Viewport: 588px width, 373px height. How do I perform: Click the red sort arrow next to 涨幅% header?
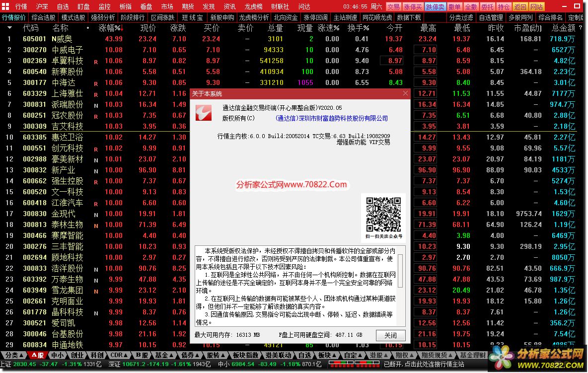(x=122, y=28)
